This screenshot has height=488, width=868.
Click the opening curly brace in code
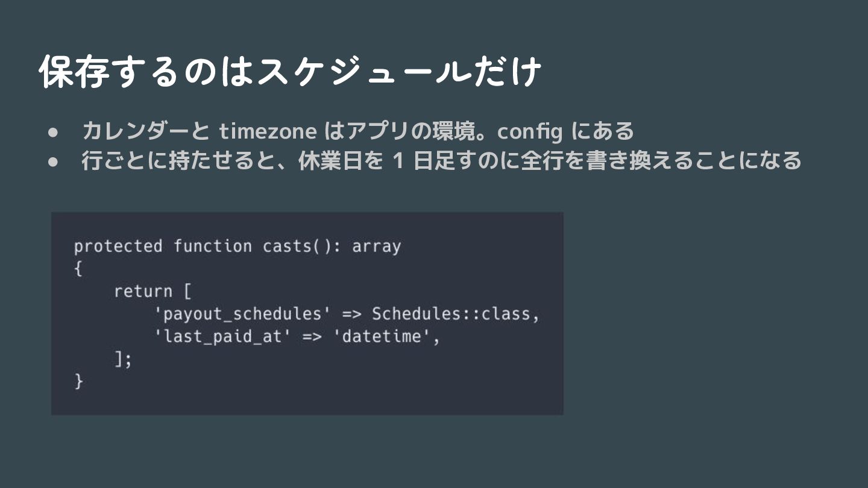pos(78,269)
